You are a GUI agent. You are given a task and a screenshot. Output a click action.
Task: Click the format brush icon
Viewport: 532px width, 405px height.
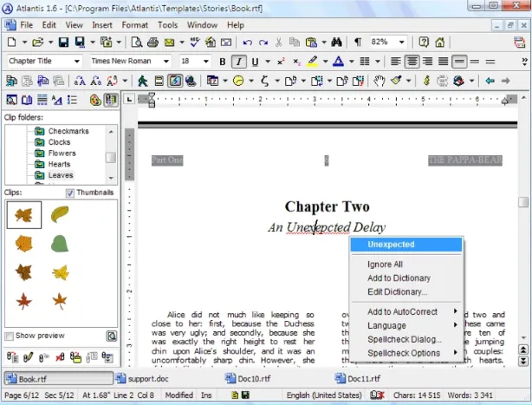click(396, 81)
